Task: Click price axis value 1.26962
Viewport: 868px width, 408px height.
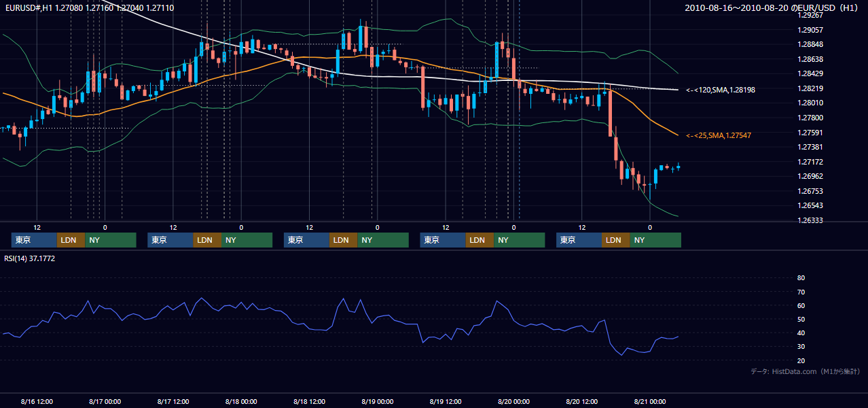Action: point(810,176)
